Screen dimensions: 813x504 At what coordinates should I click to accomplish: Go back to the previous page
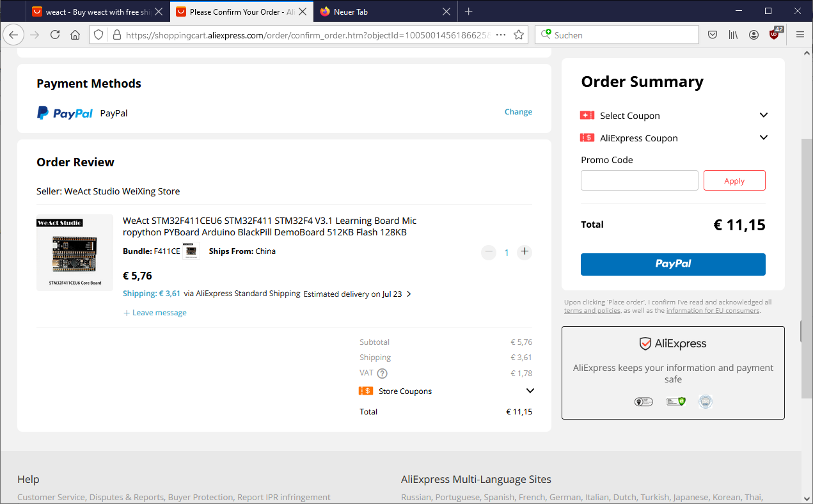(x=13, y=35)
